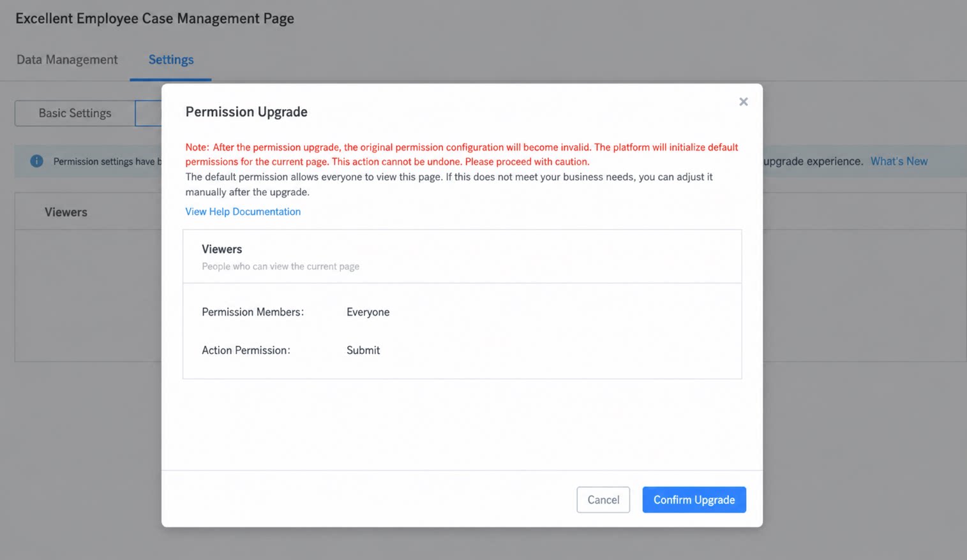The width and height of the screenshot is (967, 560).
Task: Click the Excellent Employee Case Management page title
Action: [154, 18]
